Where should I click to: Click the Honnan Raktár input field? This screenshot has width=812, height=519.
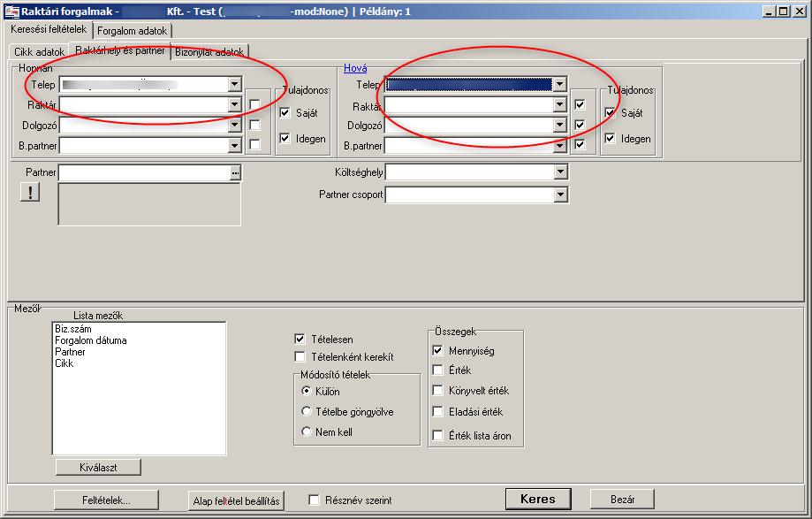pos(144,104)
